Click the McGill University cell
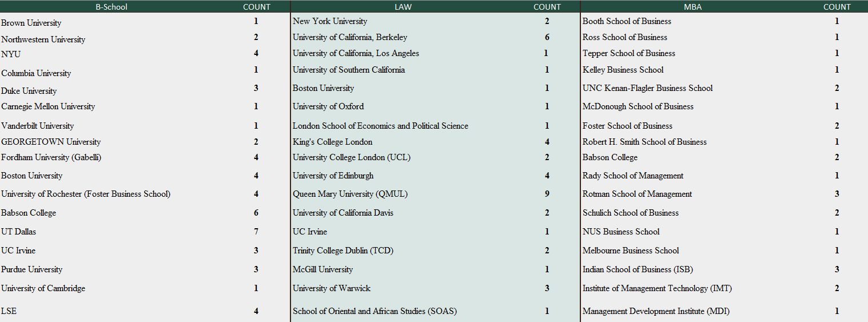Viewport: 868px width, 322px height. click(322, 269)
